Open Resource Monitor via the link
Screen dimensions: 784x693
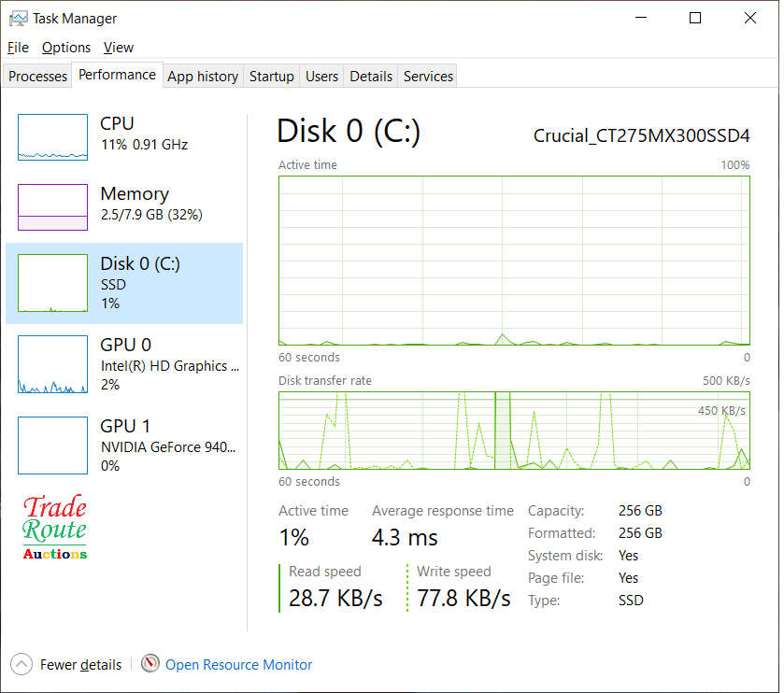tap(238, 664)
